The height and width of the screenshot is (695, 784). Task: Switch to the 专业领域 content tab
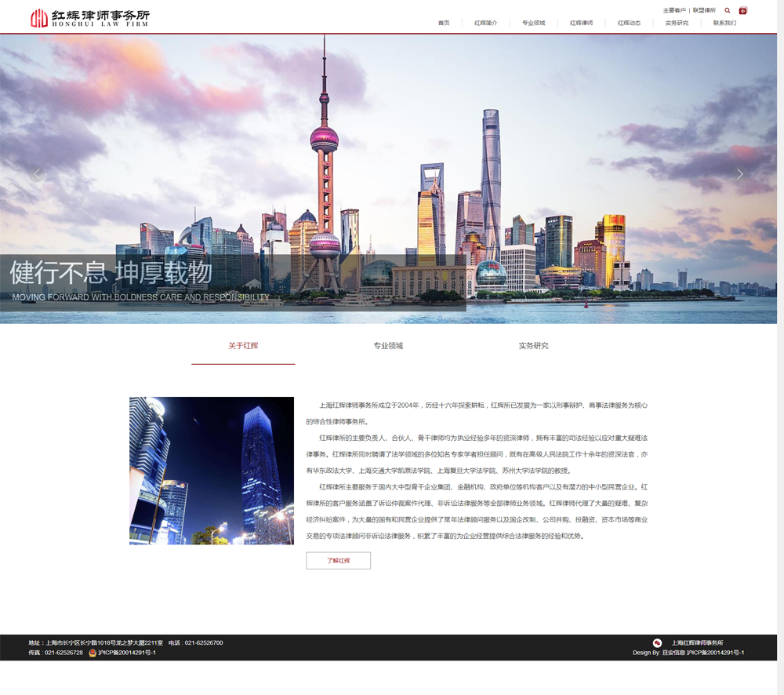pos(388,346)
